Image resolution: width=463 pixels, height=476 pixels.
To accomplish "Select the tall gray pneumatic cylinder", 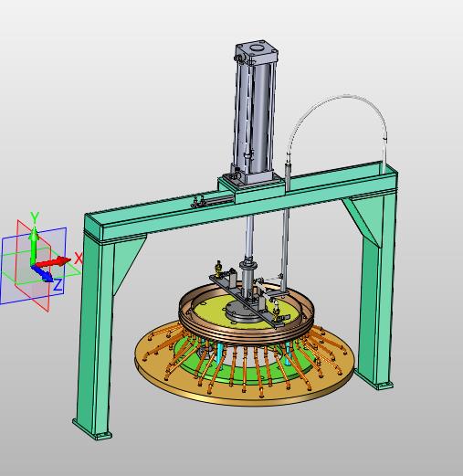I will 255,112.
